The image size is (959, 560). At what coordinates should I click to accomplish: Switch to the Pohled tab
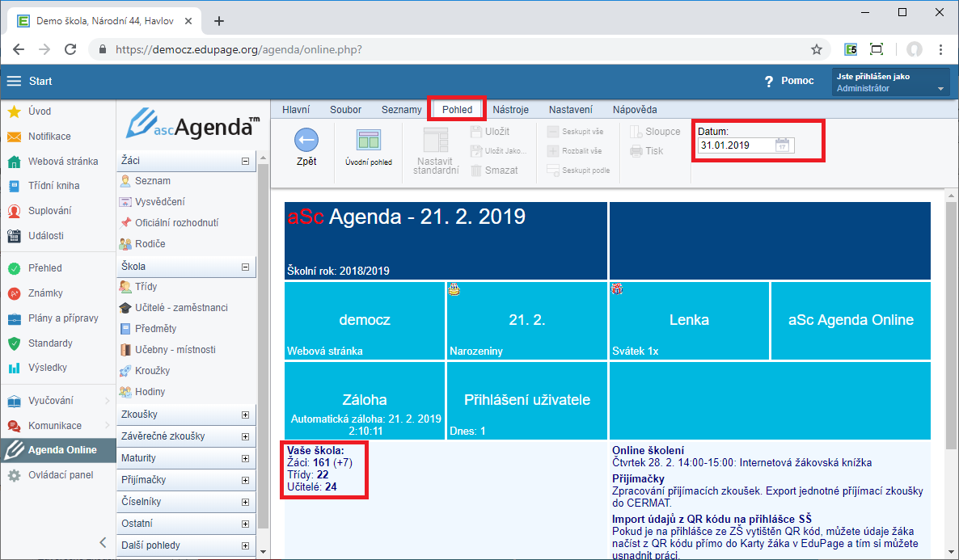click(x=458, y=109)
